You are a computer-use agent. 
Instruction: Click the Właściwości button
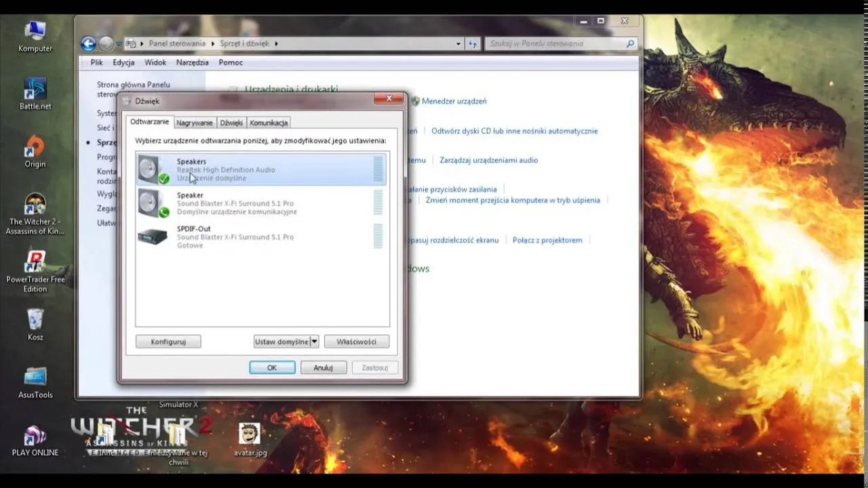tap(356, 342)
